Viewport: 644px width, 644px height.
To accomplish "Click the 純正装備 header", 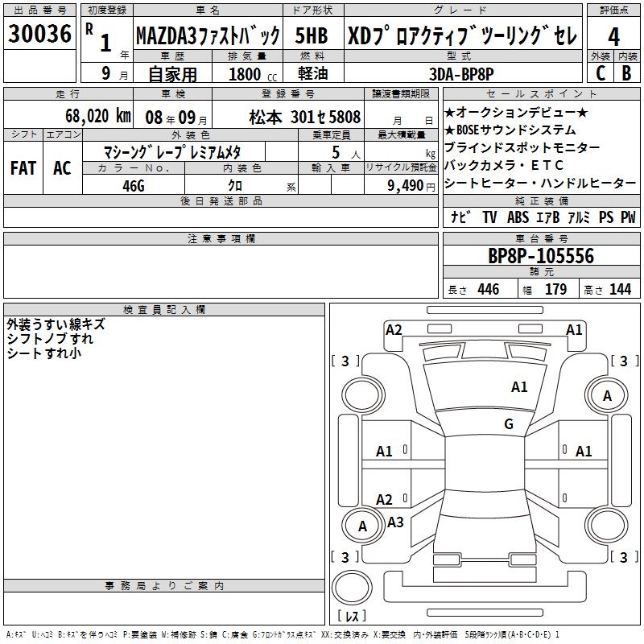I will pyautogui.click(x=541, y=200).
